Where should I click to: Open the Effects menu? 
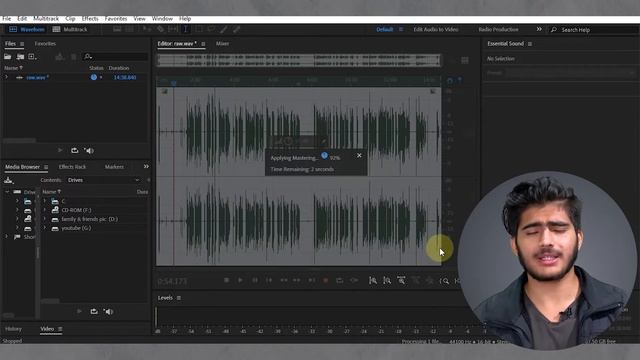[90, 19]
